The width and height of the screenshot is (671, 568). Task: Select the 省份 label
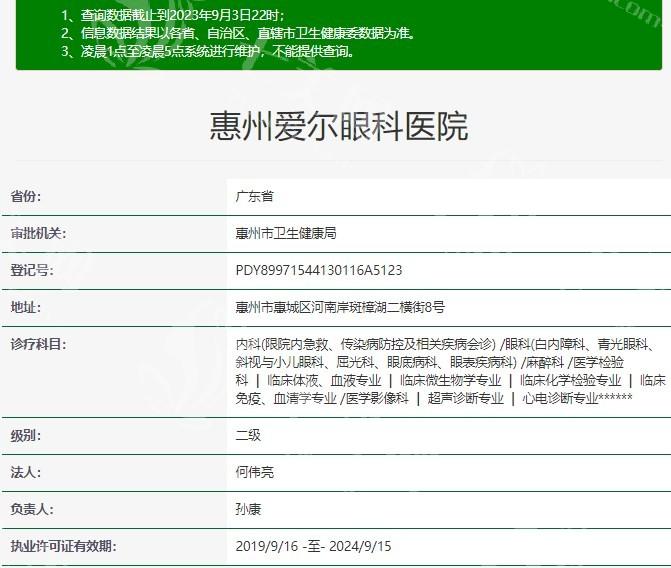(26, 196)
